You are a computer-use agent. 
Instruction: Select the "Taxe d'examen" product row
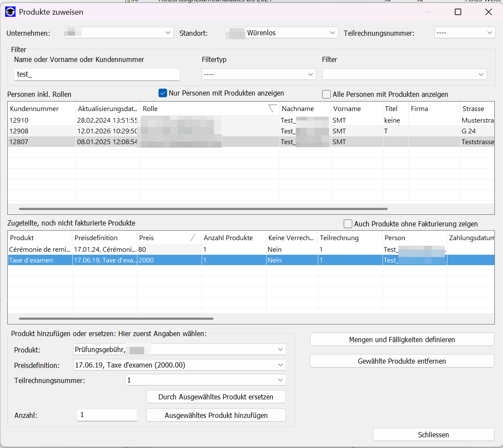click(x=251, y=260)
